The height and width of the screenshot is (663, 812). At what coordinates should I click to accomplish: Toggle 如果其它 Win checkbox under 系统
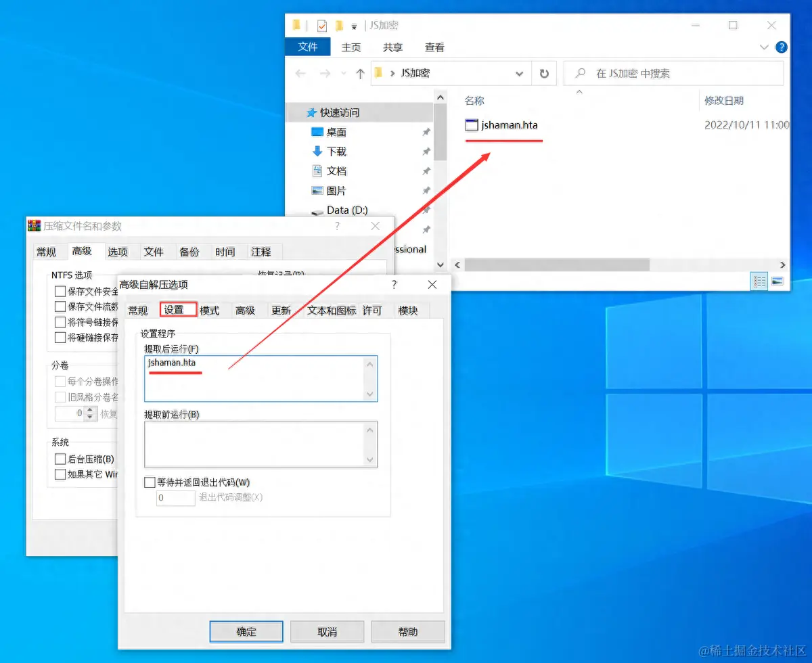pyautogui.click(x=60, y=474)
